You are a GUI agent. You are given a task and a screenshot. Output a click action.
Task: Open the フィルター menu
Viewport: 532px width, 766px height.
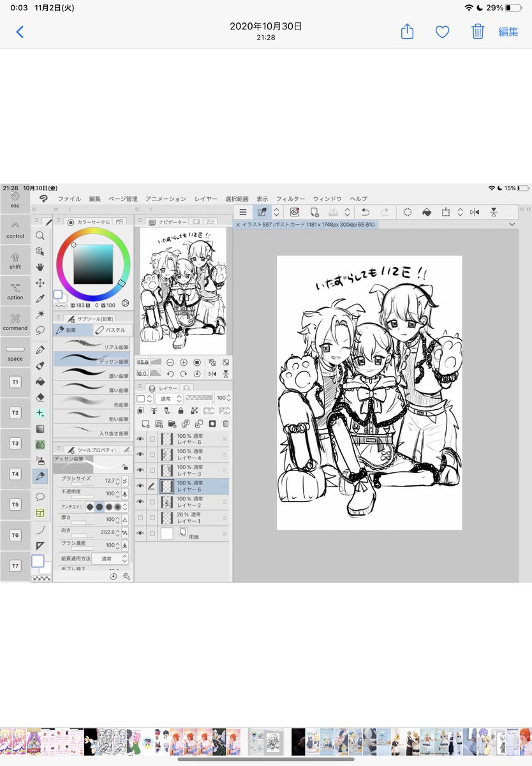coord(290,199)
